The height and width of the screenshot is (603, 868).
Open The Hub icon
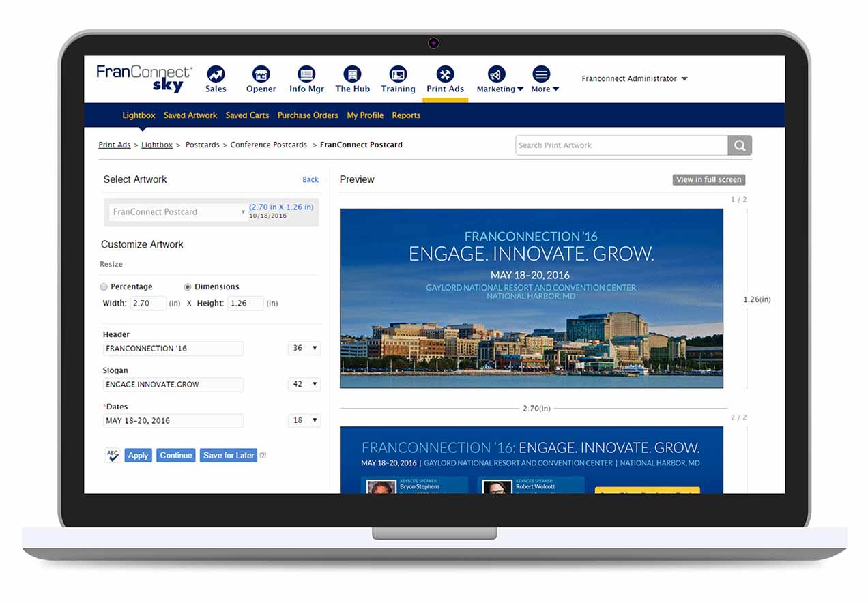[352, 74]
